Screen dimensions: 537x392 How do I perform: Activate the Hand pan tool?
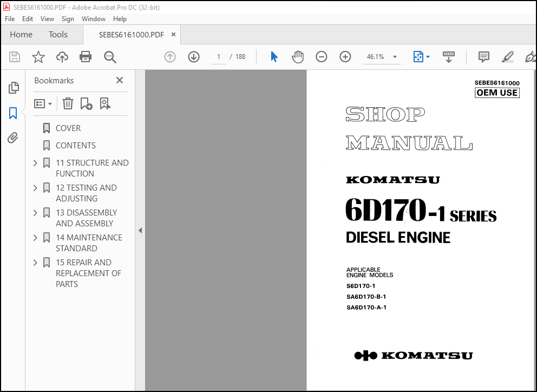point(298,57)
